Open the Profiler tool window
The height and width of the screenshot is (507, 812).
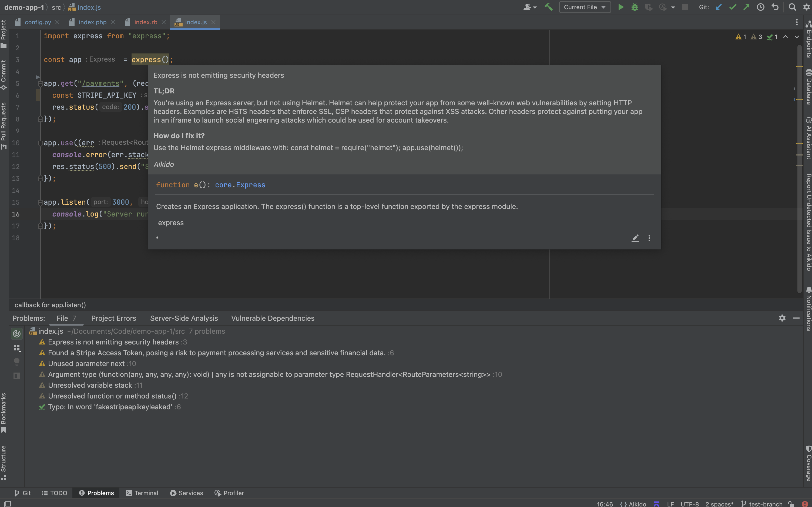tap(229, 493)
